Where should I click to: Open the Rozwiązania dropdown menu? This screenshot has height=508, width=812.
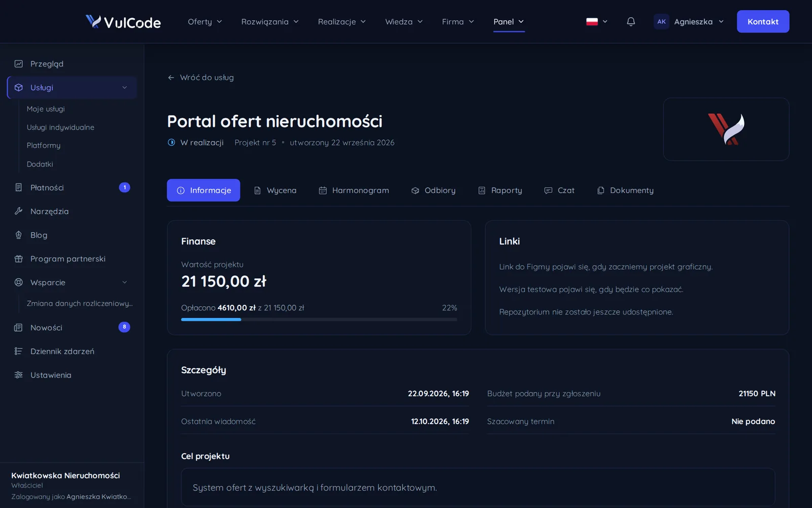click(x=270, y=22)
